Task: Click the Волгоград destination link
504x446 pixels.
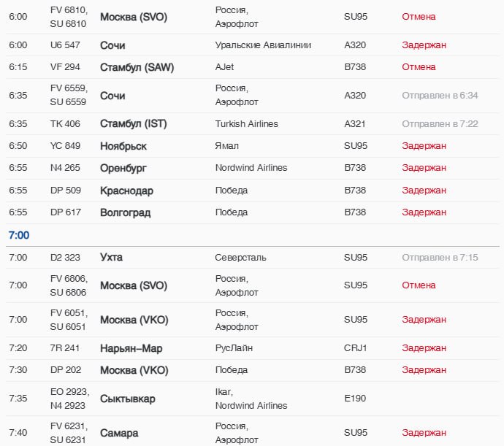Action: [125, 212]
